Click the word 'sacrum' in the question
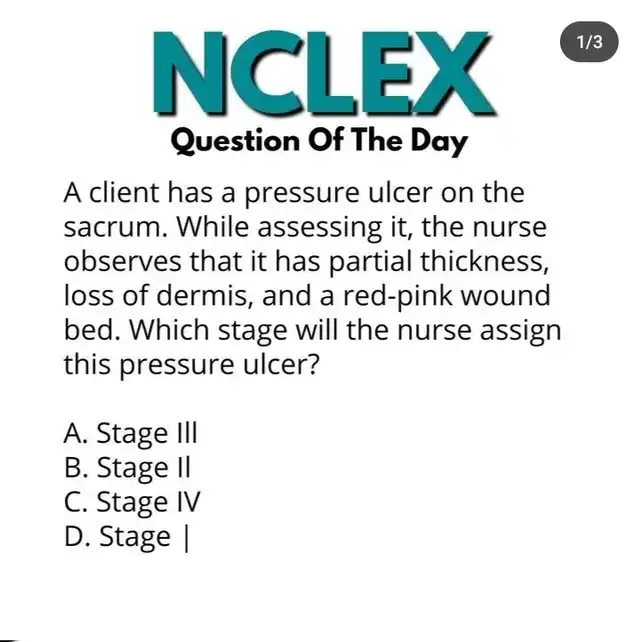The height and width of the screenshot is (642, 640). (x=112, y=228)
